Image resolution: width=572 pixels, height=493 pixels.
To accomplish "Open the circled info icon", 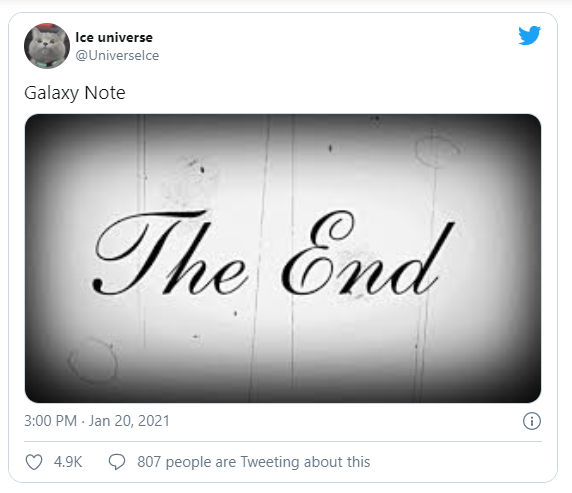I will coord(532,421).
